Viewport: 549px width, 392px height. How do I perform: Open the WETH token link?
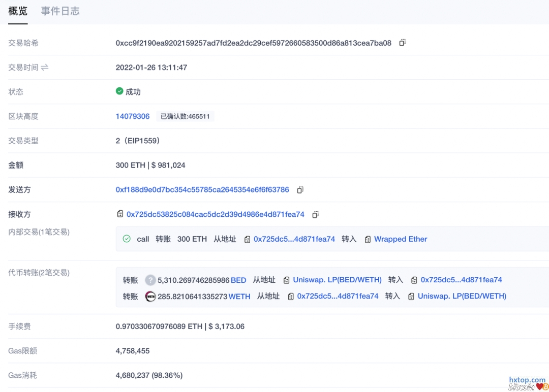(239, 296)
